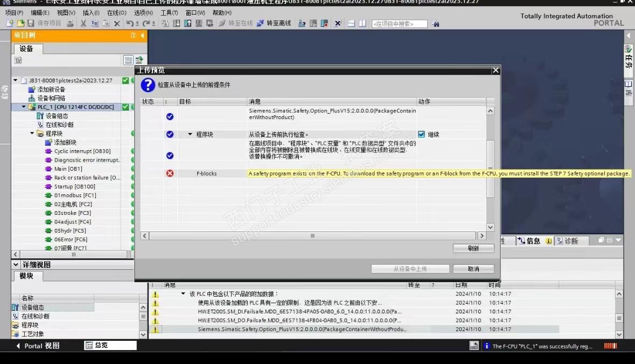Click the green check beside project JB31-800B1
The image size is (635, 364).
[125, 81]
